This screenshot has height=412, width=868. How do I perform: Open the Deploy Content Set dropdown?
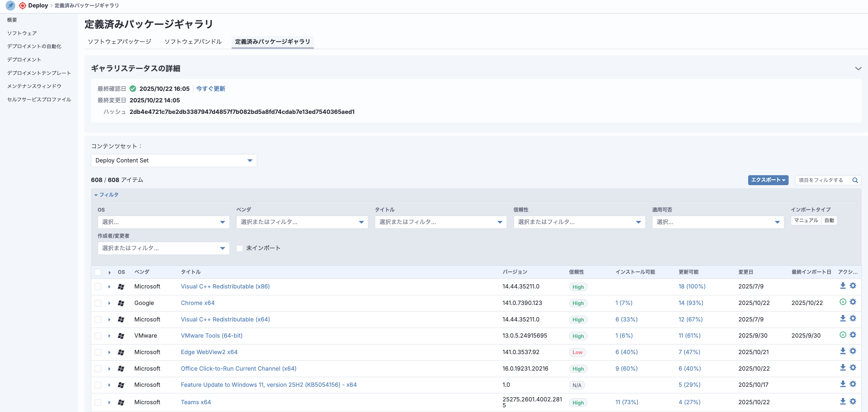pos(174,160)
